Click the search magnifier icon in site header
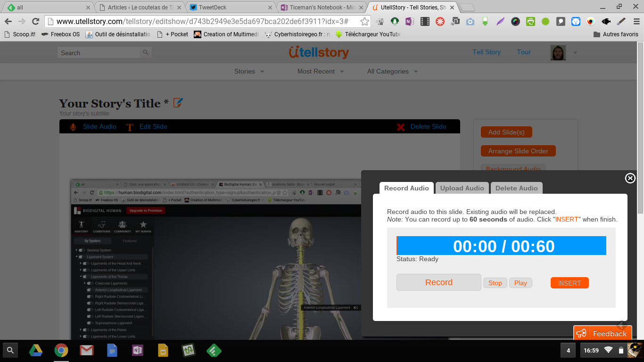 point(146,52)
